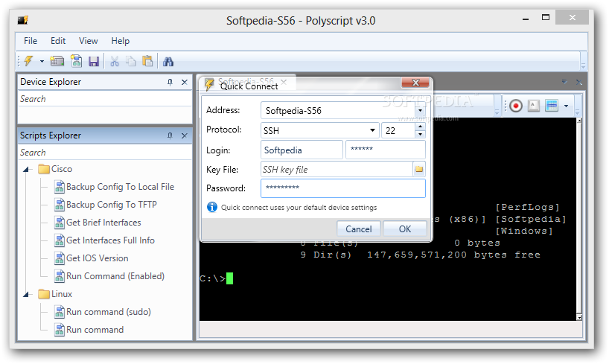Pin the Scripts Explorer panel
609x364 pixels.
[170, 135]
